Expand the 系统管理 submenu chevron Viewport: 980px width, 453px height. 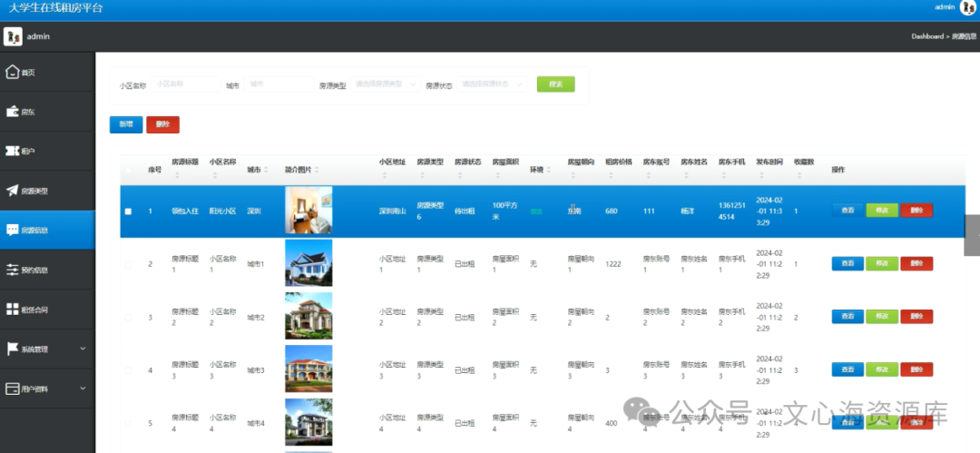coord(83,349)
